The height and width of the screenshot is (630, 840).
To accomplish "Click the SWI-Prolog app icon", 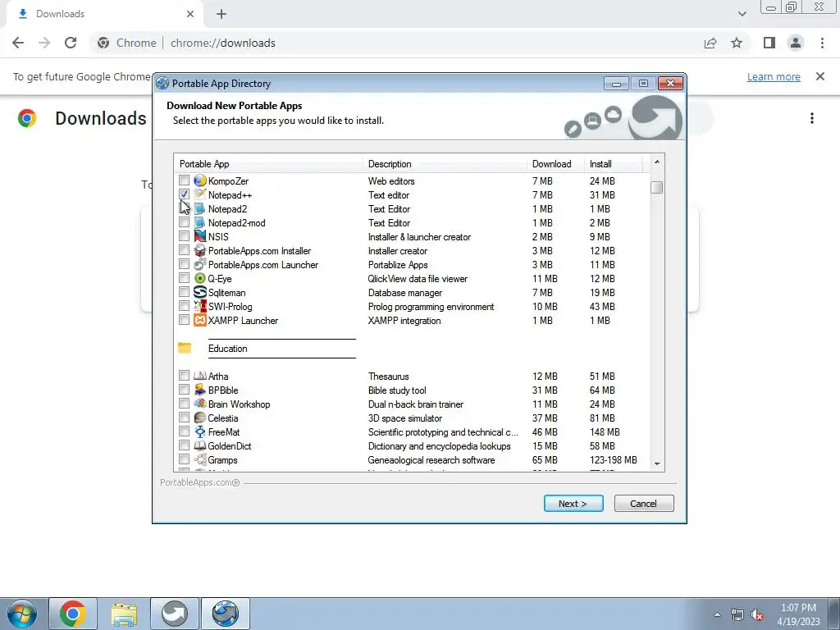I will click(200, 306).
